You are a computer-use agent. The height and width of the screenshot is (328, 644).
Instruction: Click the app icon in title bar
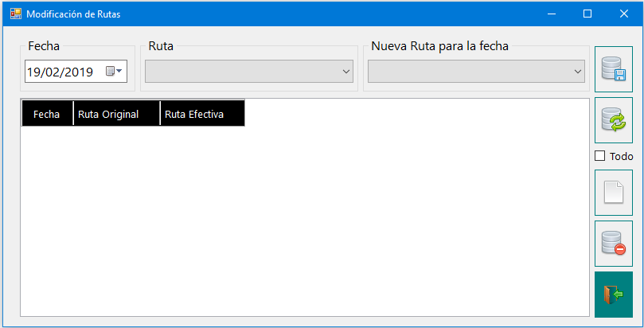click(x=16, y=14)
